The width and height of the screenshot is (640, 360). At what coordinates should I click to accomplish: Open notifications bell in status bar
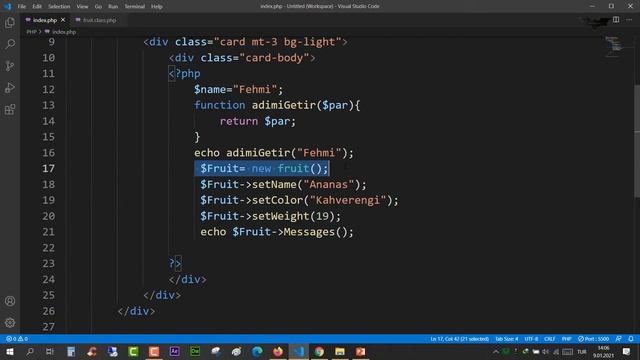tap(631, 339)
